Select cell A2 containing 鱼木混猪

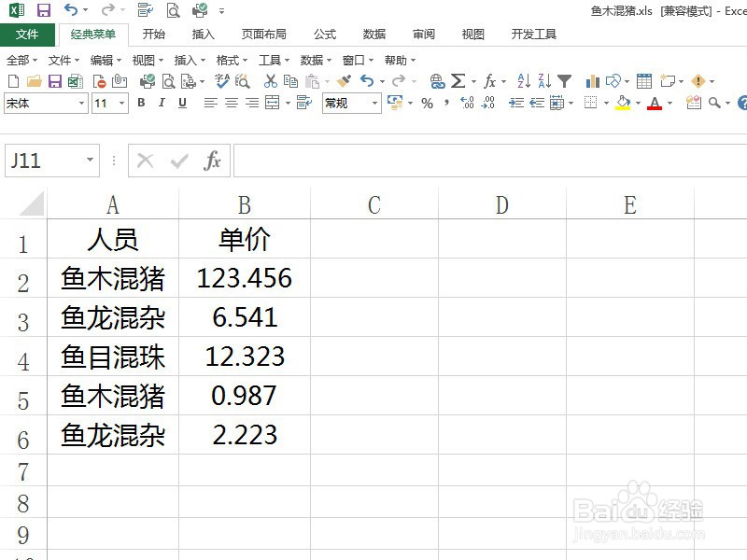pyautogui.click(x=112, y=277)
